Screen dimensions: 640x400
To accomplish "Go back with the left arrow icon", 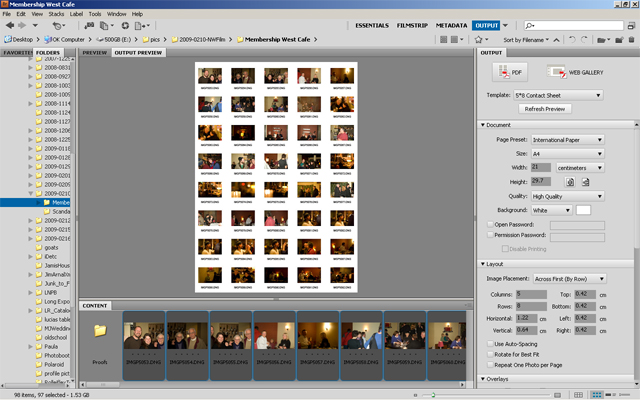I will pos(10,25).
